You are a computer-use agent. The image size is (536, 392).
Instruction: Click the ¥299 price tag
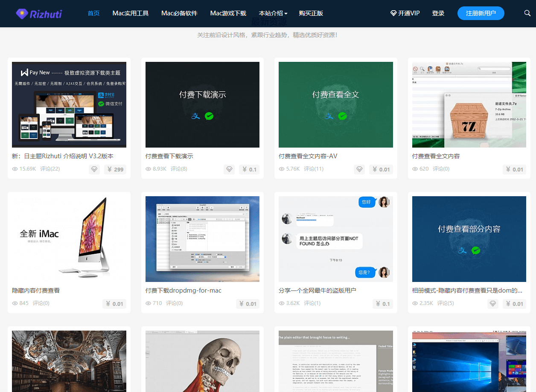[x=115, y=169]
